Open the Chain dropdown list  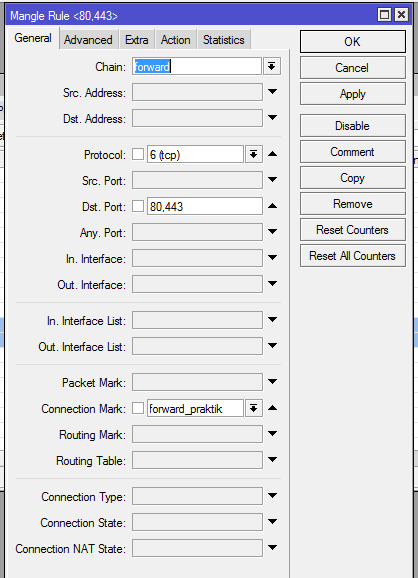pyautogui.click(x=272, y=67)
